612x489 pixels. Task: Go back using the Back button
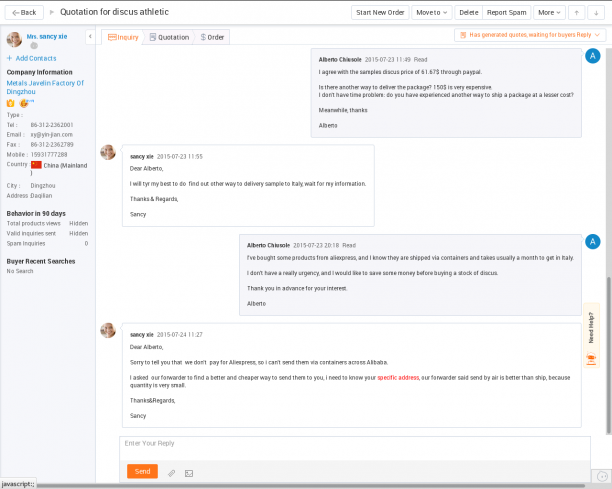click(x=24, y=12)
